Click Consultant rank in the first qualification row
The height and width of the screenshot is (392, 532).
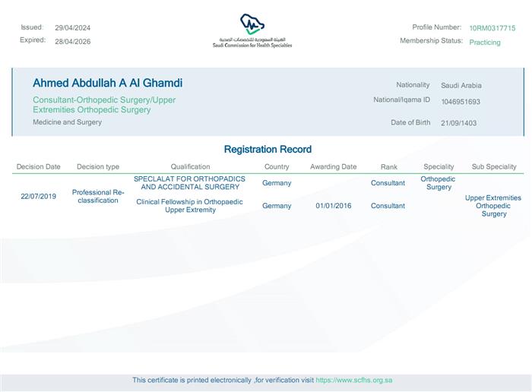click(388, 183)
